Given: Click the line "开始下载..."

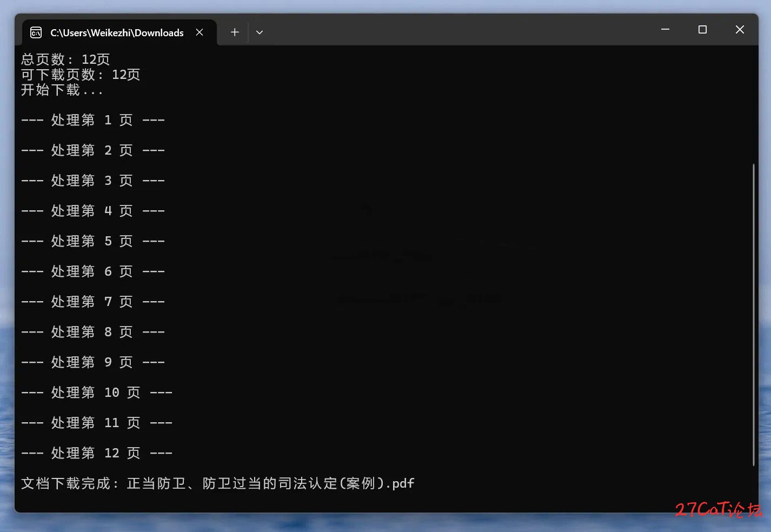Looking at the screenshot, I should (62, 90).
